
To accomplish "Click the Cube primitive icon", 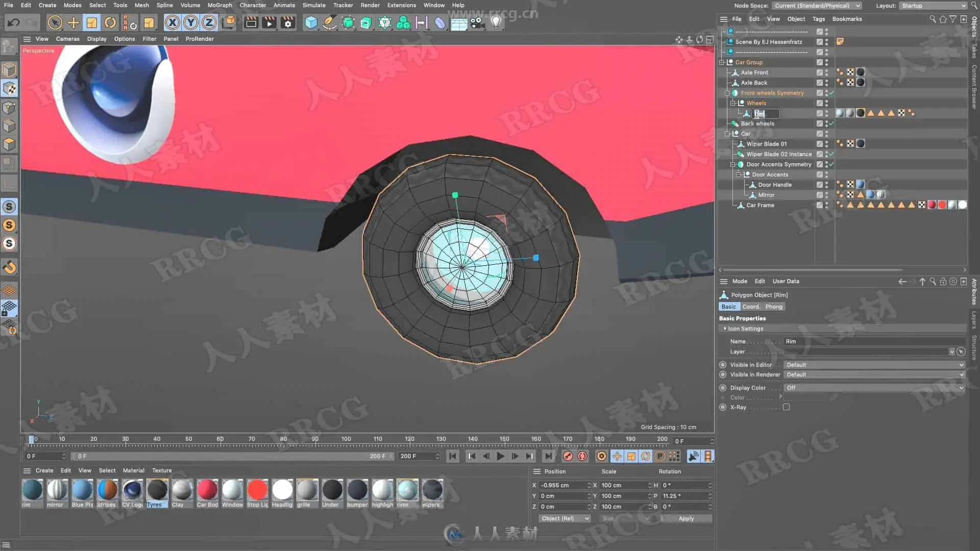I will click(x=311, y=22).
